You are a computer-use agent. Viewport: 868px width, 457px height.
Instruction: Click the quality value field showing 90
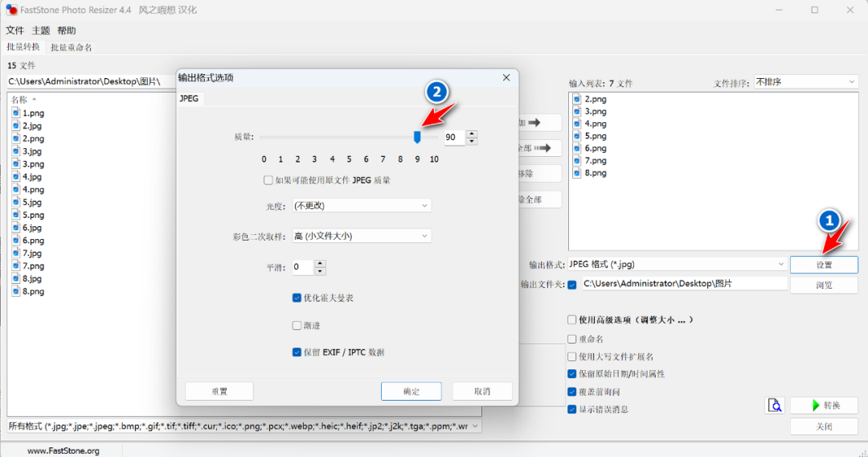(455, 138)
